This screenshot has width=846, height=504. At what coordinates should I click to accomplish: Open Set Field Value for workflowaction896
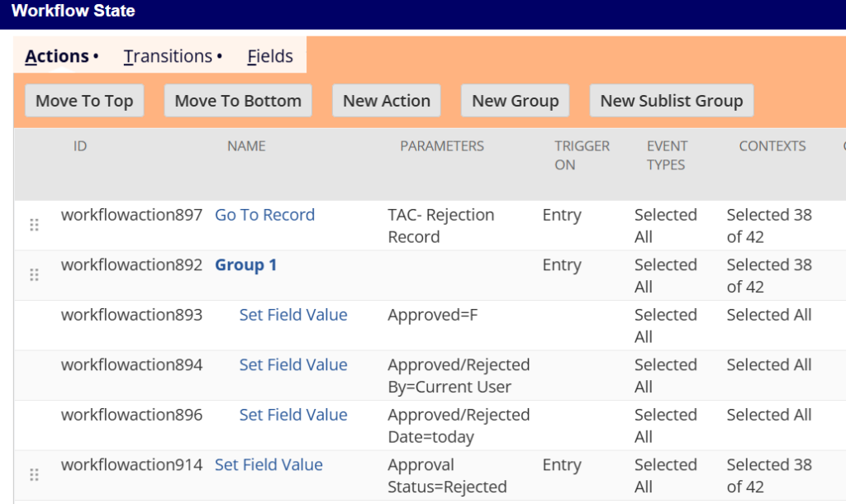click(293, 415)
